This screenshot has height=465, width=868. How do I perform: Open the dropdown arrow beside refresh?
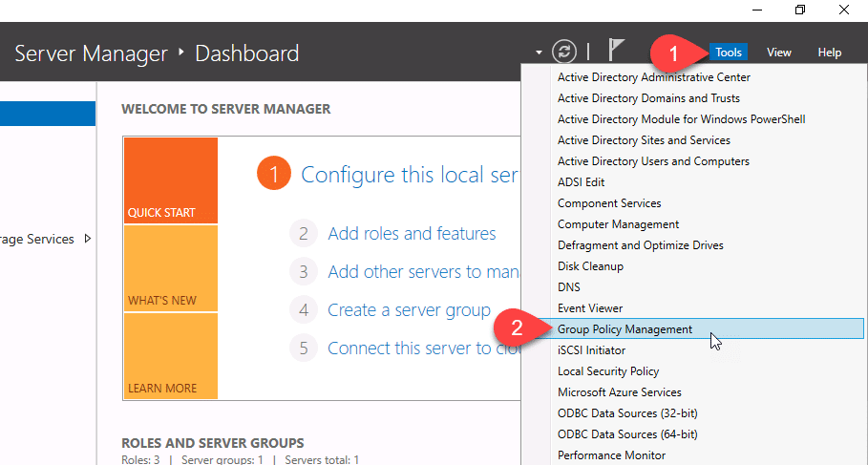[x=540, y=53]
